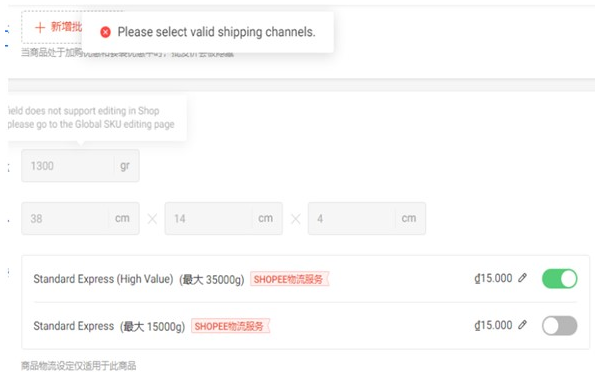The height and width of the screenshot is (387, 595).
Task: Click Standard Express (High Value) channel name
Action: (x=103, y=279)
